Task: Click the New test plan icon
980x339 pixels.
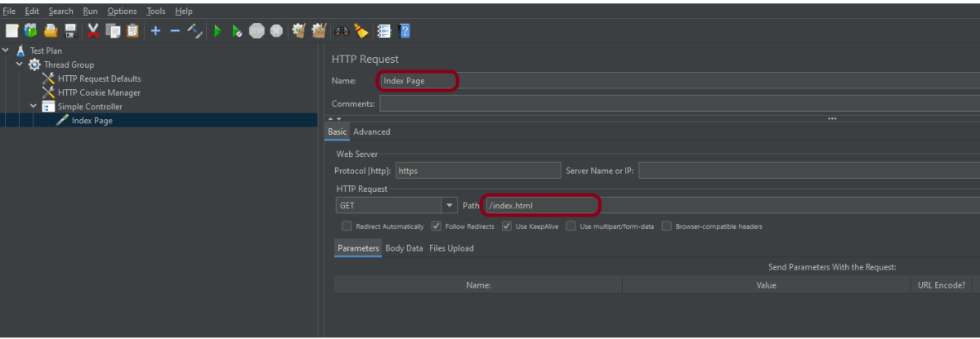Action: click(x=11, y=31)
